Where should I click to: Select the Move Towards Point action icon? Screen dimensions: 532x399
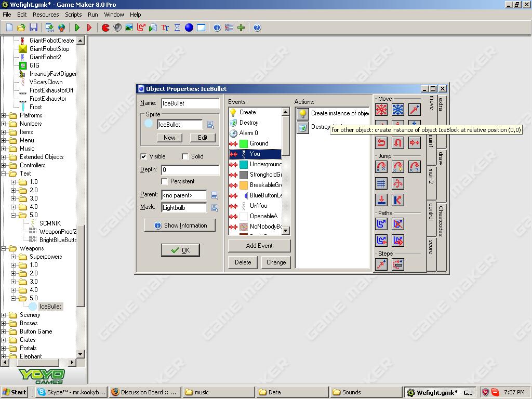415,110
